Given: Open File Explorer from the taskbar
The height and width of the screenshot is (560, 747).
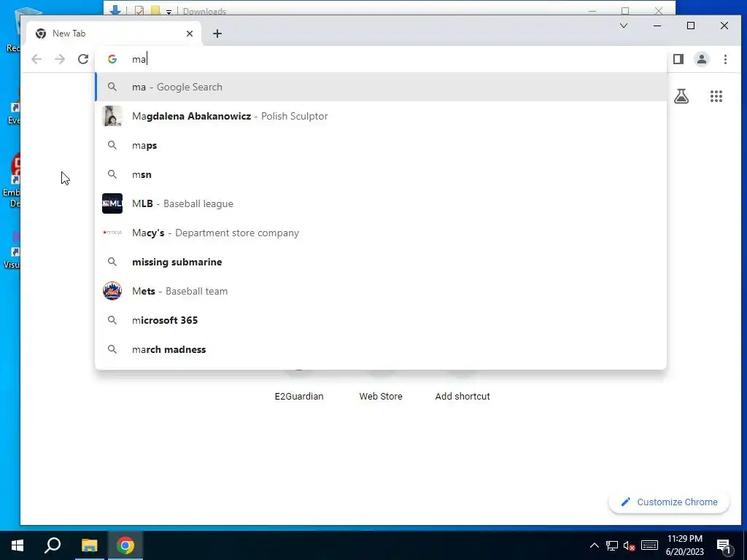Looking at the screenshot, I should coord(89,545).
